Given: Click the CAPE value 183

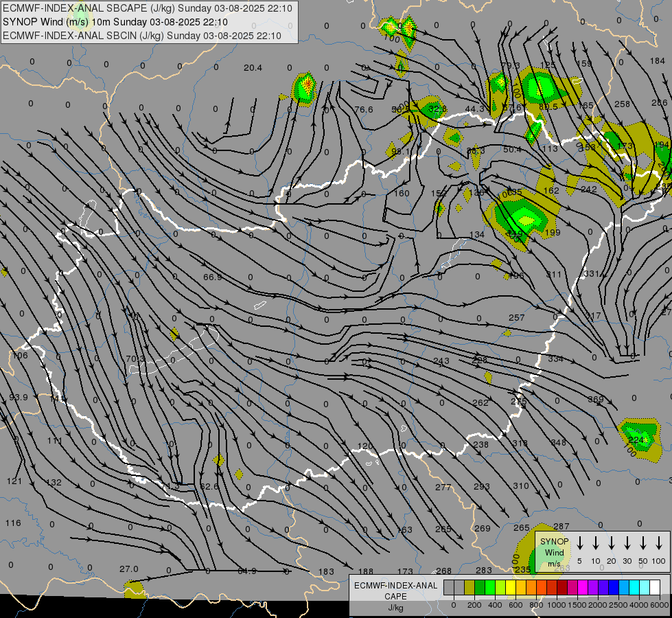Looking at the screenshot, I should 326,572.
